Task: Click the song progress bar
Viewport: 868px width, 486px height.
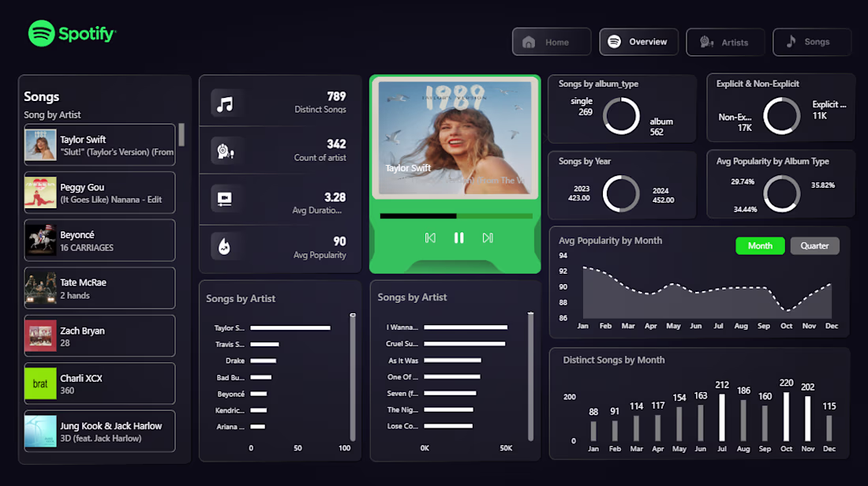Action: click(x=456, y=216)
